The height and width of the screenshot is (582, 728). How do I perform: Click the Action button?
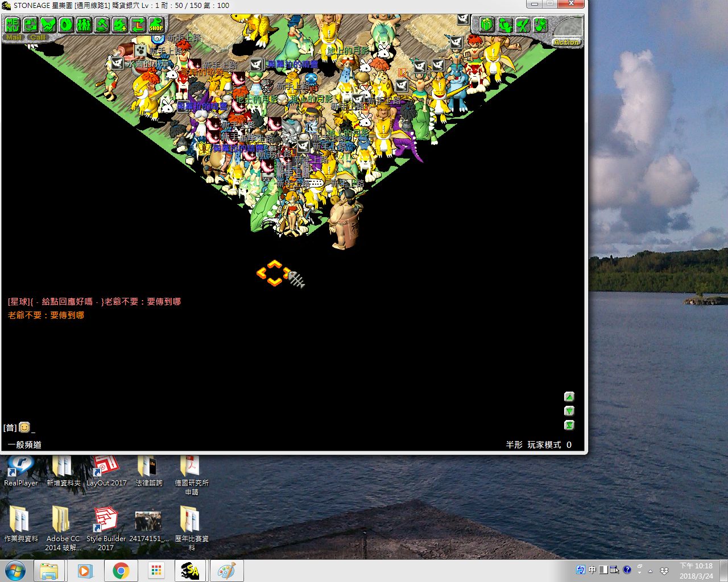(x=566, y=42)
